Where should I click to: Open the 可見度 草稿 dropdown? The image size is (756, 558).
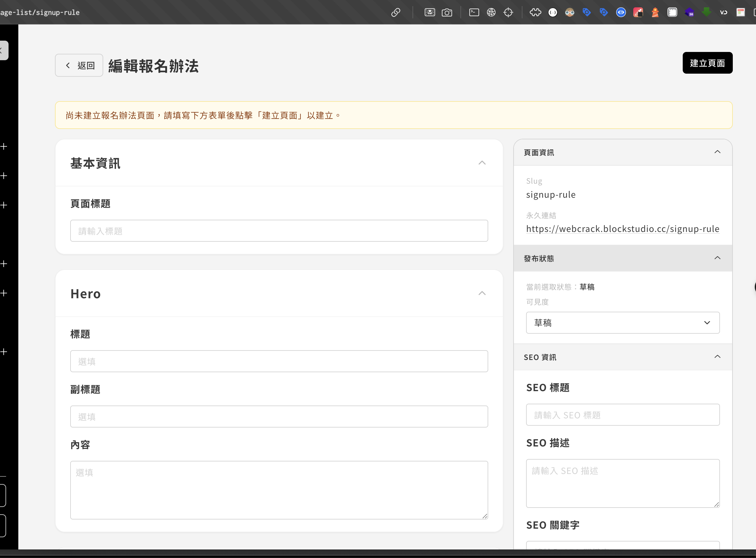622,323
